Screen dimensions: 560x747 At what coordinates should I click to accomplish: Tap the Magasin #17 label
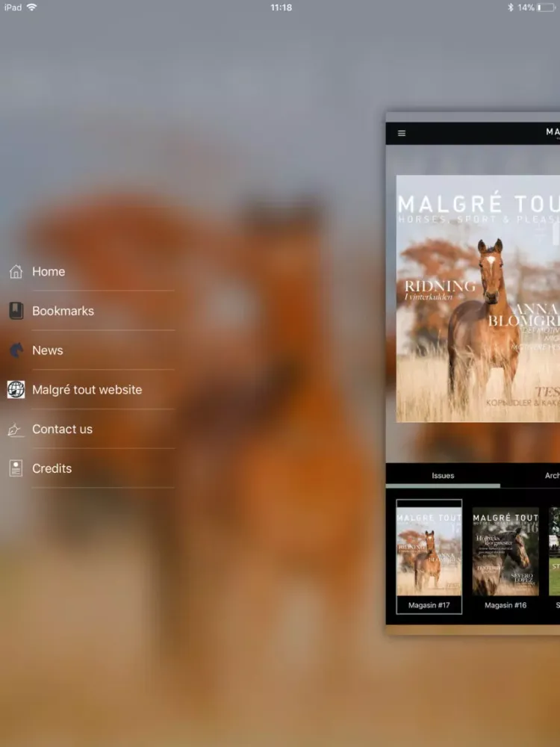(x=429, y=606)
